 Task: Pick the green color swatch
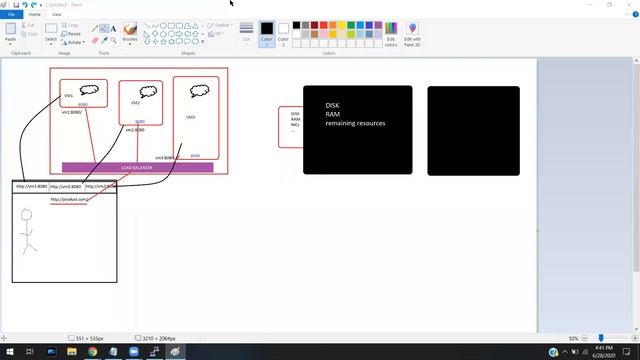click(351, 25)
